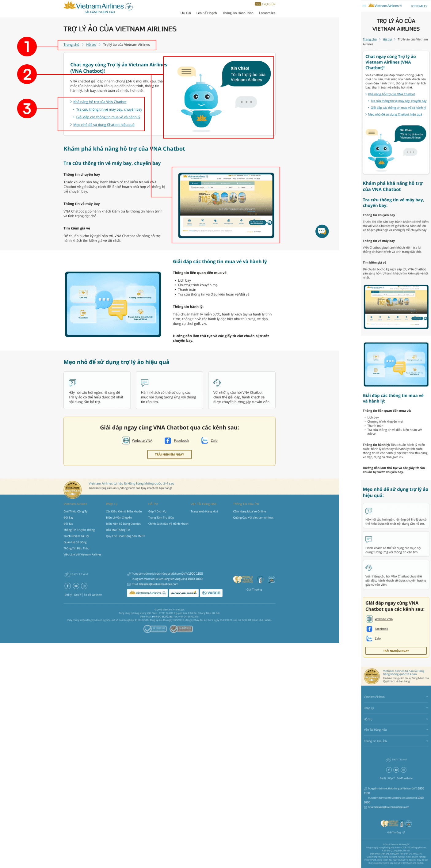Click the Website VNA globe icon in desktop panel
Image resolution: width=431 pixels, height=868 pixels.
coord(126,440)
